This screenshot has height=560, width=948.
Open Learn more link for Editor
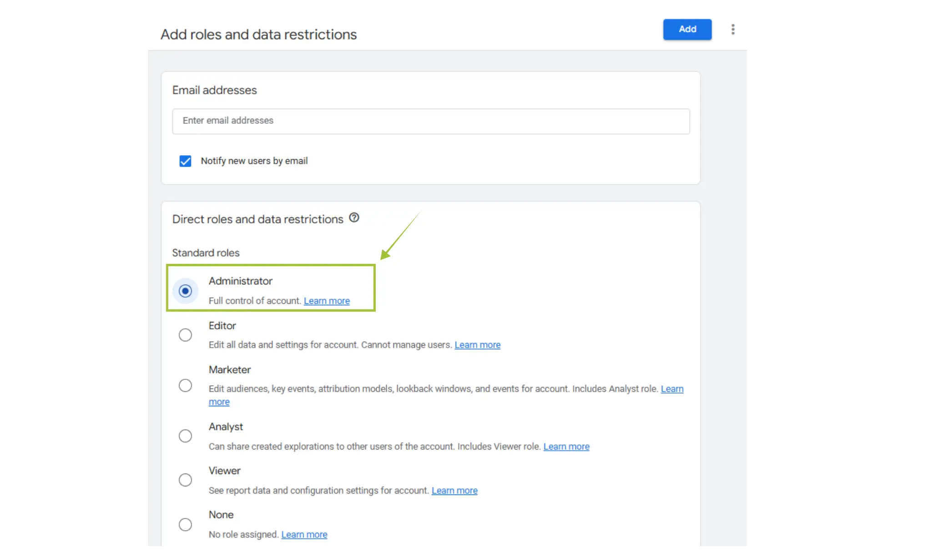point(477,345)
